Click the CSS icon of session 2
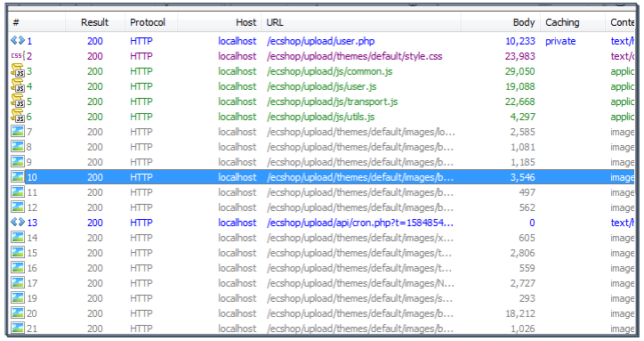 point(18,55)
